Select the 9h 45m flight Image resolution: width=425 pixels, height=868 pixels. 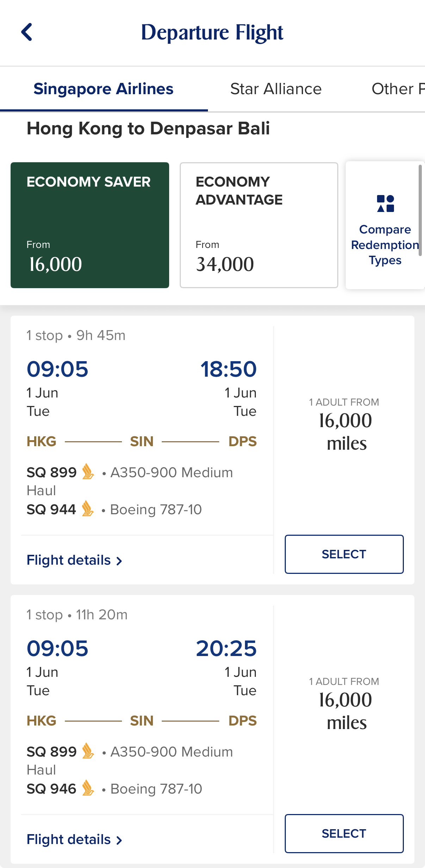[x=344, y=554]
